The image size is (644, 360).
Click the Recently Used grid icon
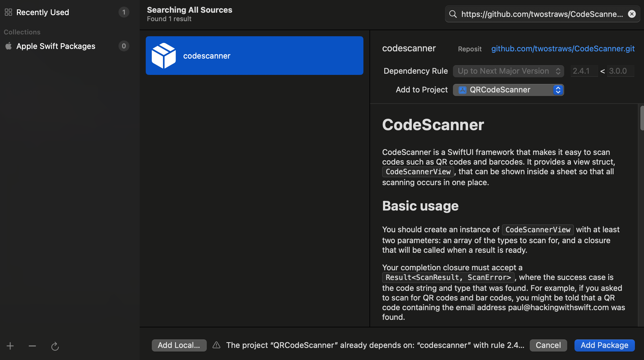point(8,12)
